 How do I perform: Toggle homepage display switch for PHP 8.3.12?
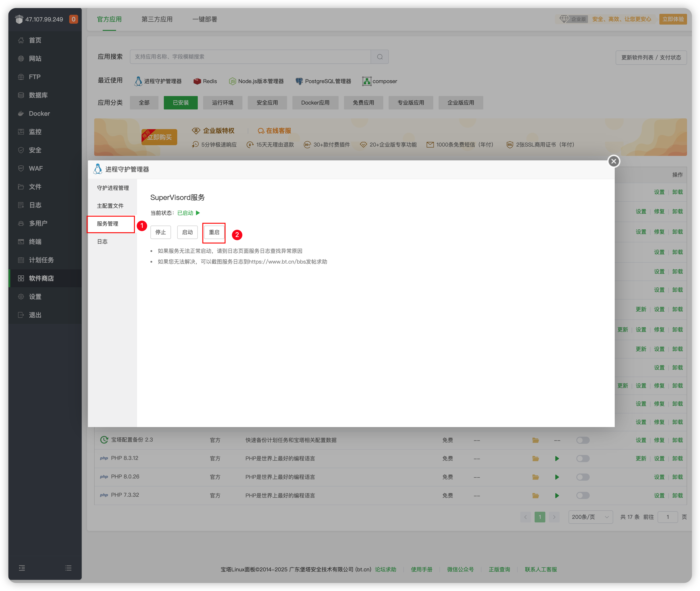point(583,458)
